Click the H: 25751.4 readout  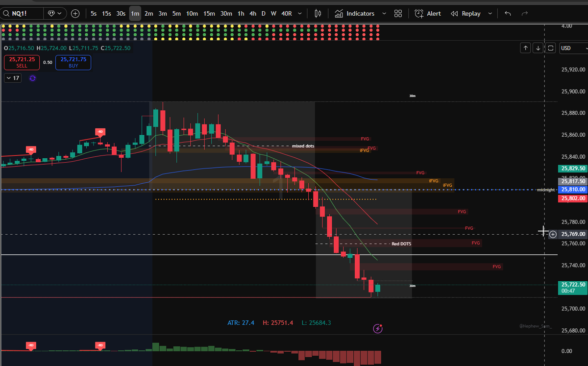[277, 323]
